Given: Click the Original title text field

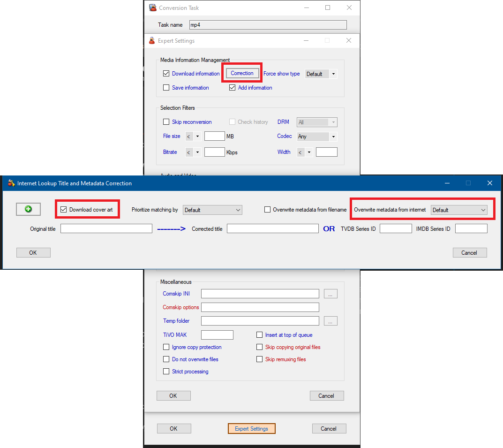Looking at the screenshot, I should coord(106,229).
